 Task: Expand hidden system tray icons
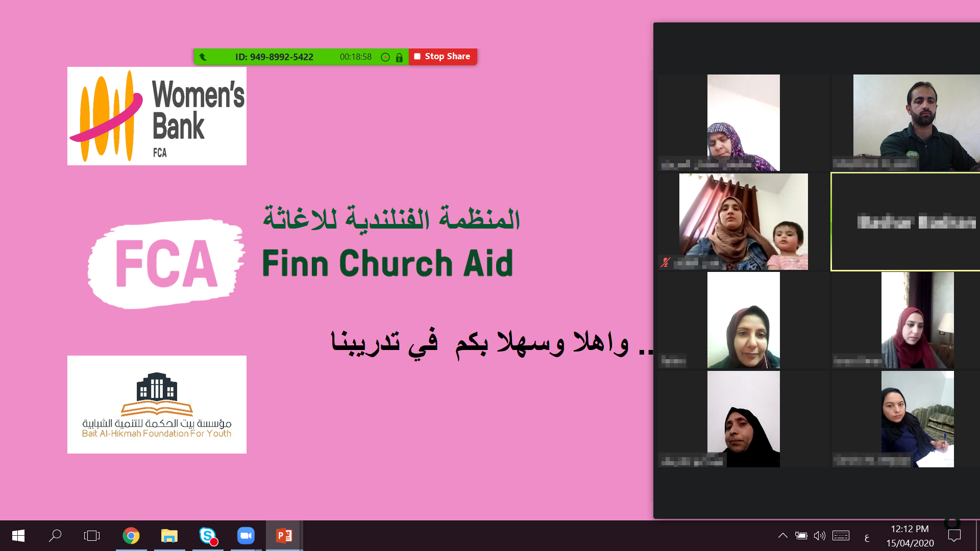(x=782, y=536)
